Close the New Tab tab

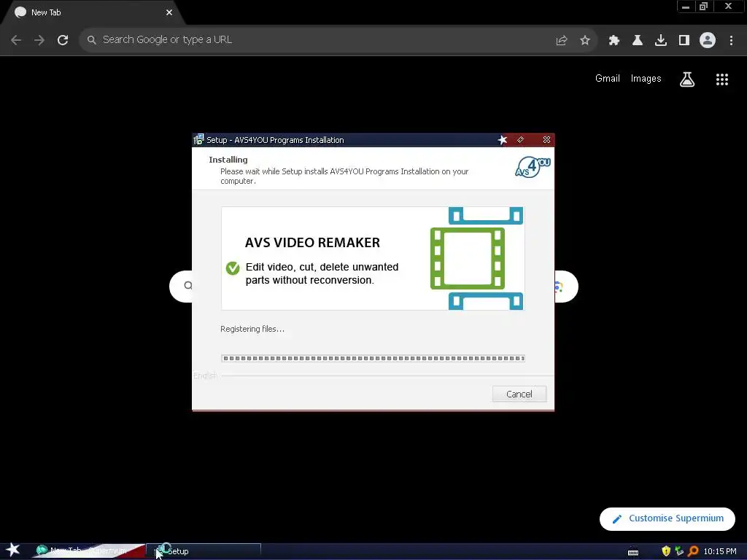coord(169,12)
